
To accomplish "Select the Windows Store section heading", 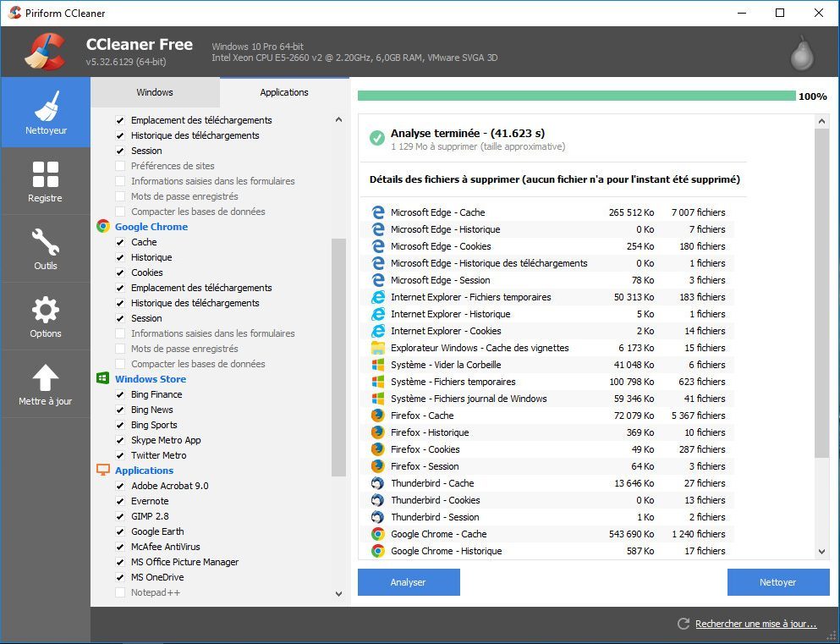I will point(151,379).
